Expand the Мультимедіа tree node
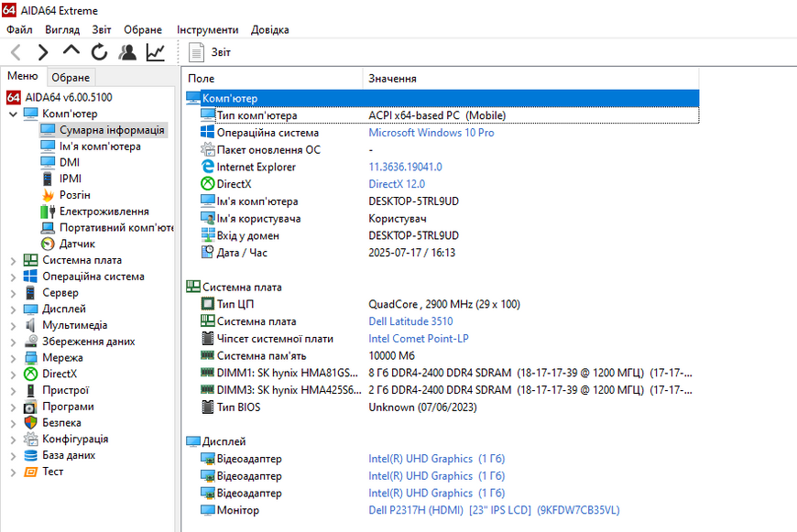The image size is (797, 532). [13, 326]
